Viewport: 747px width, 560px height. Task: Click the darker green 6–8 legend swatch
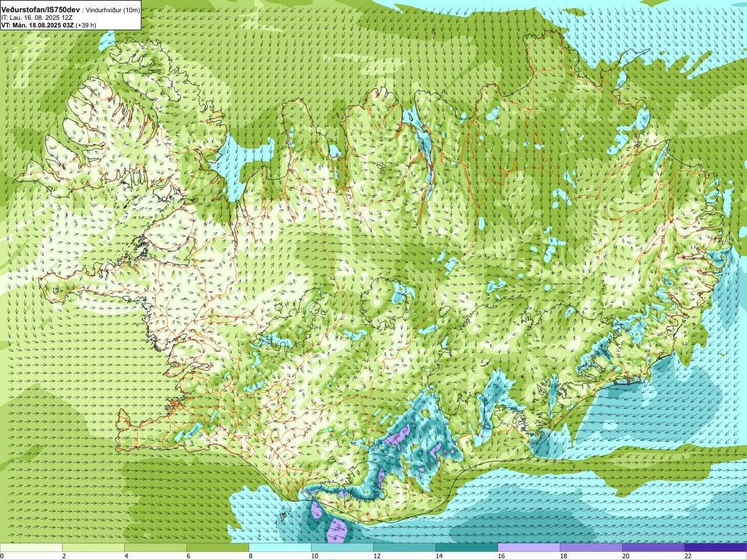218,548
